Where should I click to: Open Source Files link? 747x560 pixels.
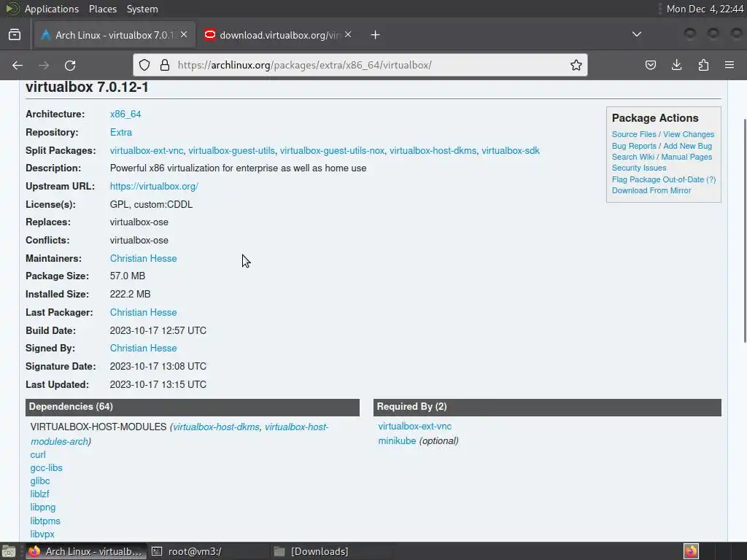click(x=634, y=134)
